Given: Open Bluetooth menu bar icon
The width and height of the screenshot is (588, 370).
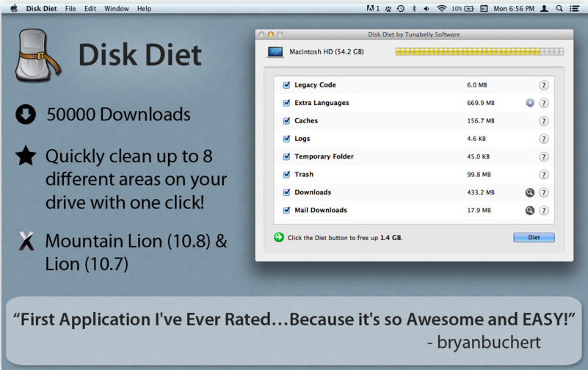Looking at the screenshot, I should click(414, 8).
